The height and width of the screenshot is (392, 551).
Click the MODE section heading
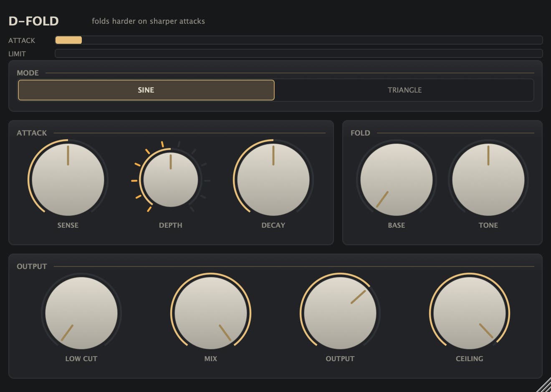(x=28, y=73)
